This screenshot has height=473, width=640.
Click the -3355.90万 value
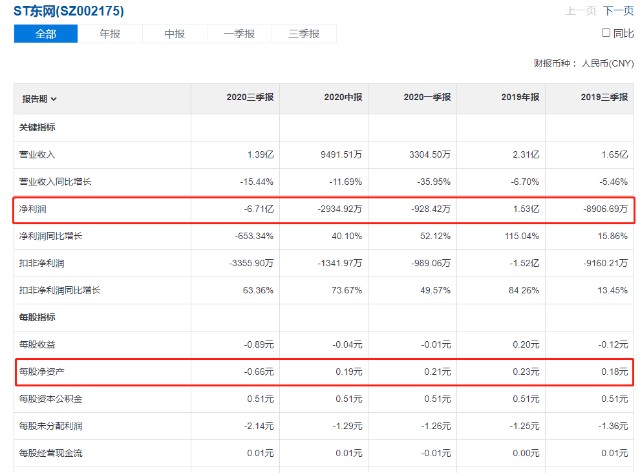click(251, 263)
